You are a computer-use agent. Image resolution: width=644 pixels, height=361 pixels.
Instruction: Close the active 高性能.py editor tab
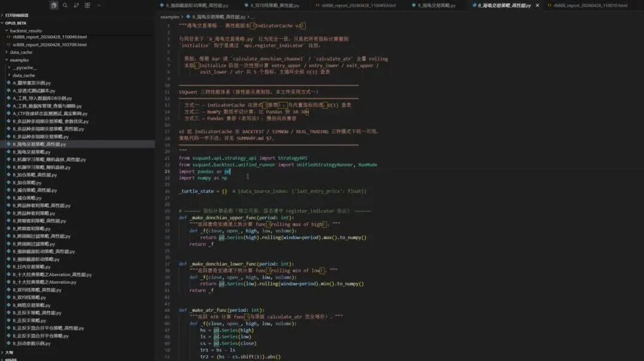537,5
